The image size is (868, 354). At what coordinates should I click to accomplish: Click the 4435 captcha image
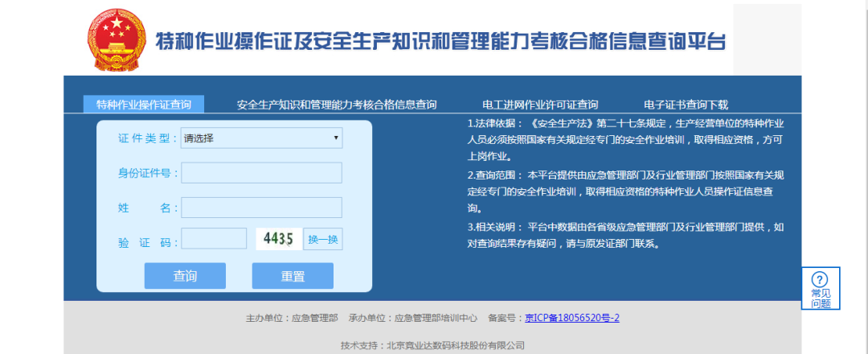coord(279,239)
